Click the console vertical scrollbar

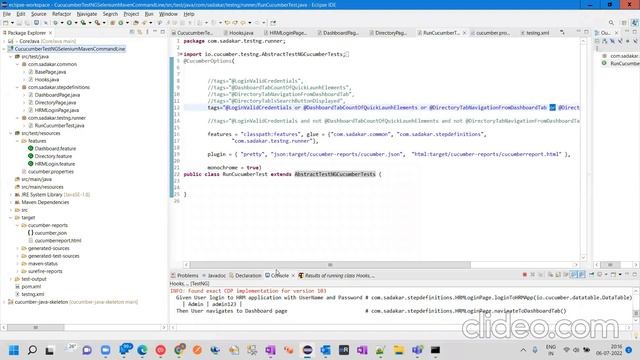tap(636, 313)
